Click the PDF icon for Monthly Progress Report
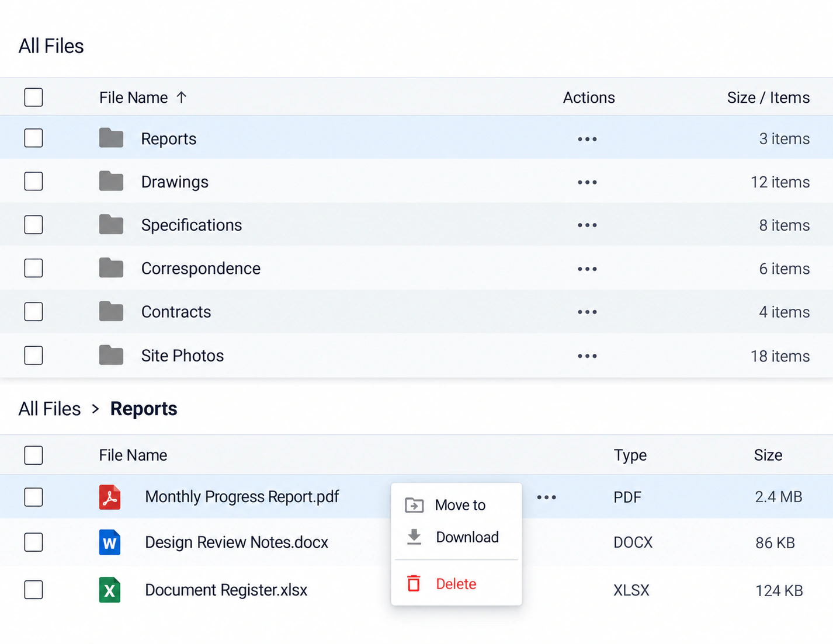The width and height of the screenshot is (833, 644). (x=110, y=497)
